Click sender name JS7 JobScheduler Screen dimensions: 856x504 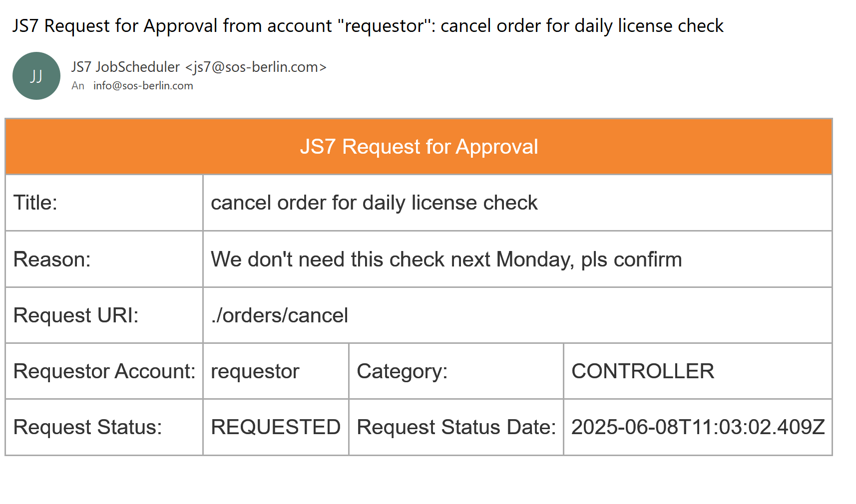click(x=125, y=67)
